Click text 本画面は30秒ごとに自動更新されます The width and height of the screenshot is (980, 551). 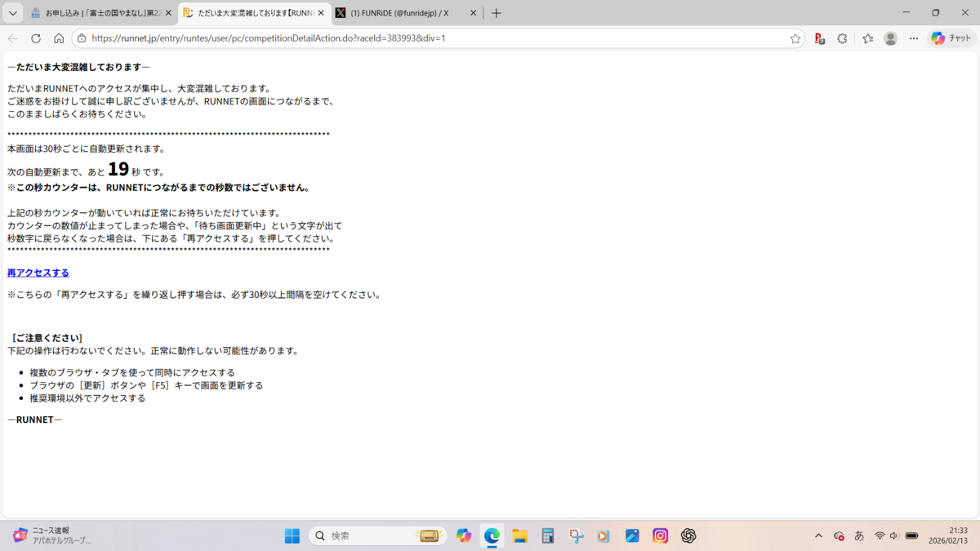click(x=87, y=149)
